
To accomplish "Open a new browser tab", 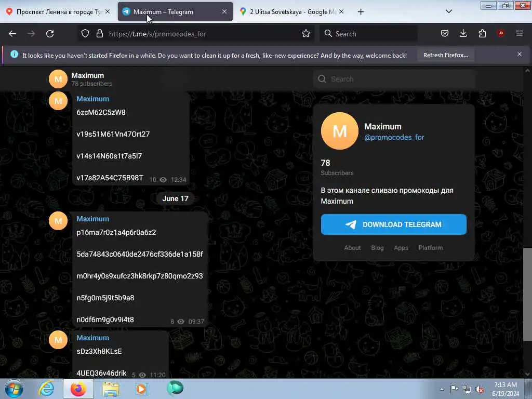I will [361, 12].
